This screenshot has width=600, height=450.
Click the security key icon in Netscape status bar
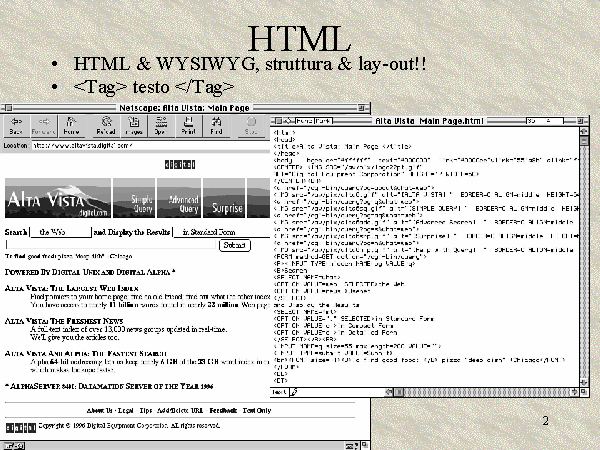coord(15,446)
